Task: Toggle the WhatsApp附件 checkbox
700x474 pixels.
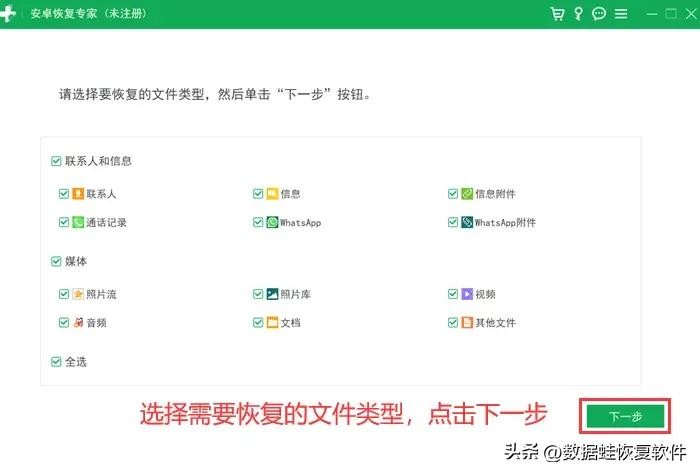Action: click(x=453, y=222)
